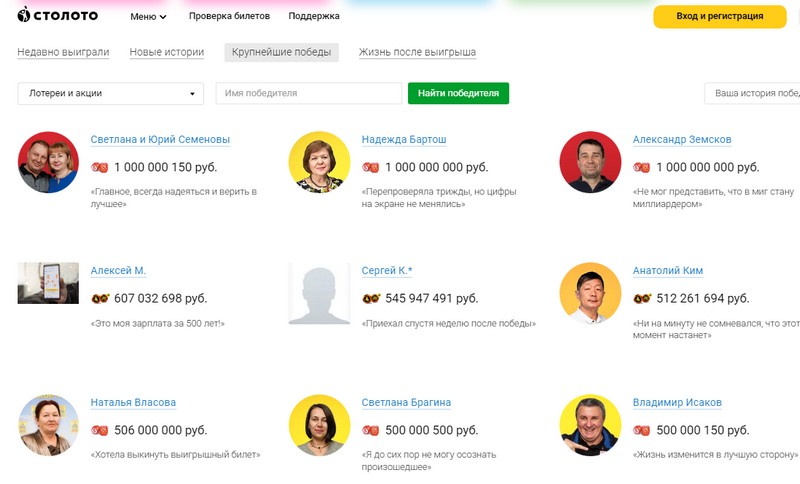800x484 pixels.
Task: Click Надежда Бартош portrait photo
Action: (x=319, y=162)
